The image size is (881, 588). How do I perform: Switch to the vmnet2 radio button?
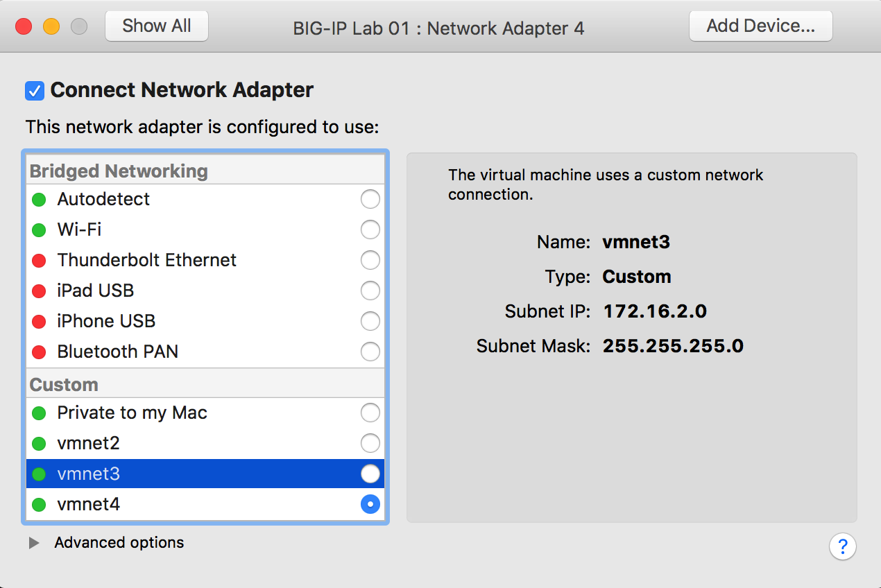[x=370, y=444]
